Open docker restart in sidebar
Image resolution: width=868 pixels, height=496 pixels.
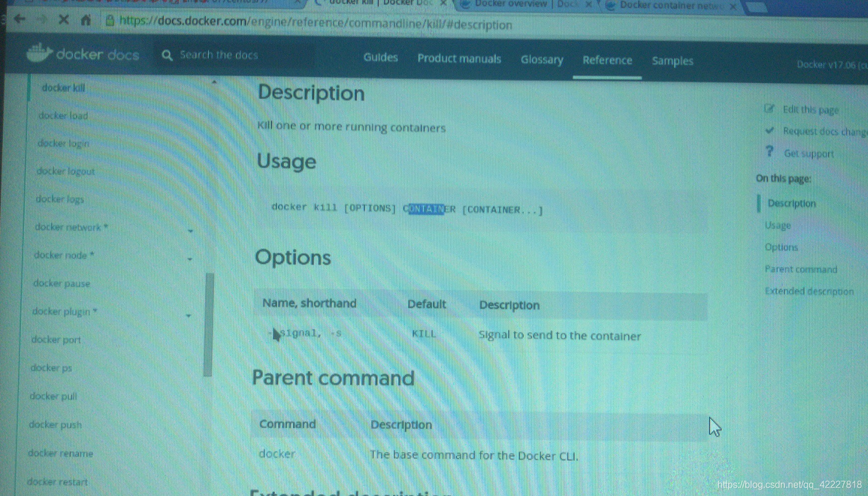[x=57, y=482]
